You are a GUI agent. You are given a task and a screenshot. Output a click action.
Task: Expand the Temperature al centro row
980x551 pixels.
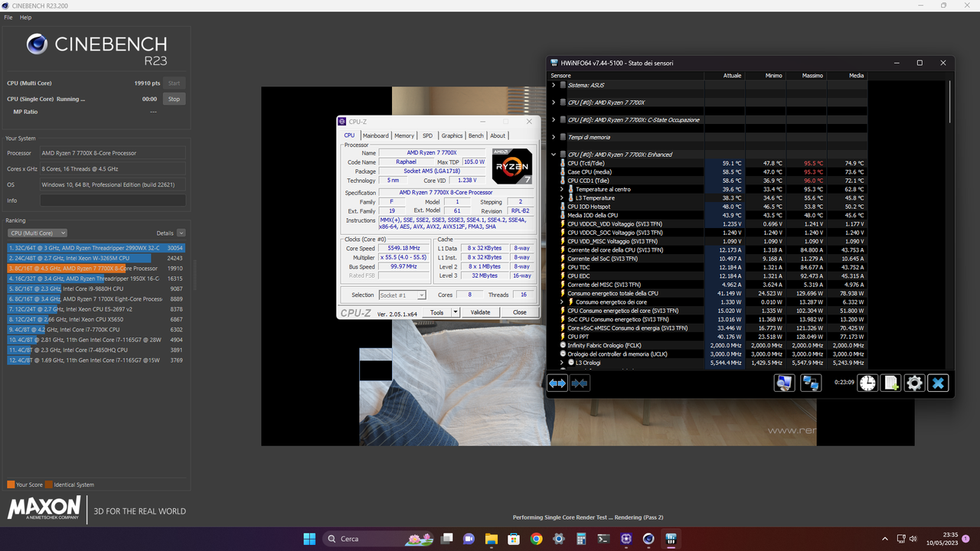(563, 189)
